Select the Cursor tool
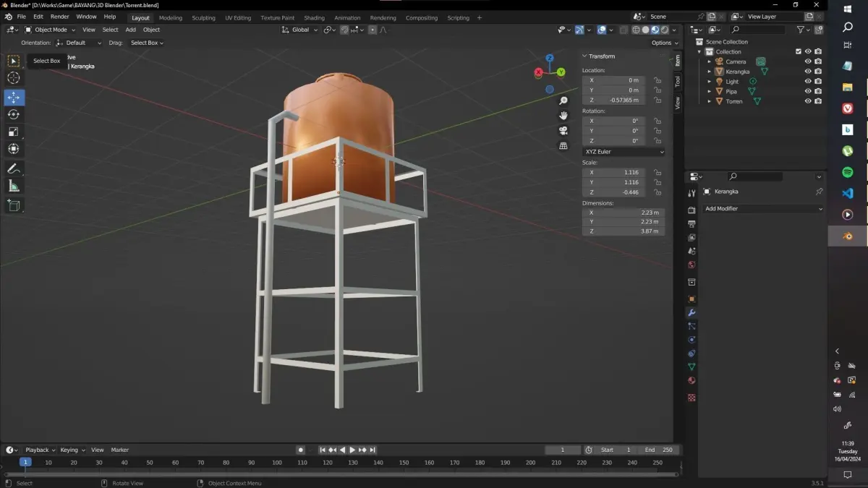Viewport: 868px width, 488px height. coord(14,78)
